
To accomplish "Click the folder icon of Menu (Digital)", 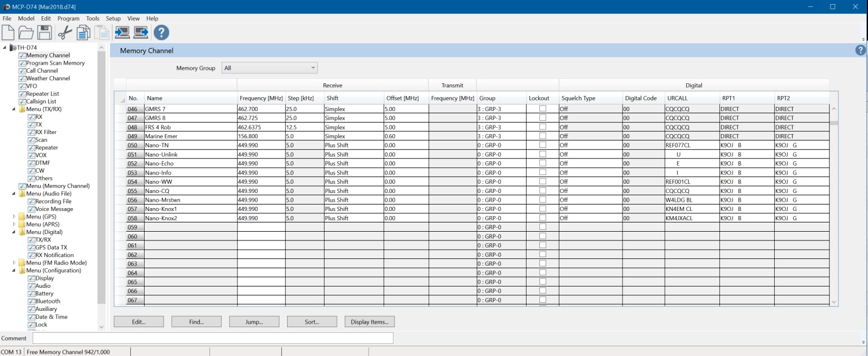I will [22, 232].
